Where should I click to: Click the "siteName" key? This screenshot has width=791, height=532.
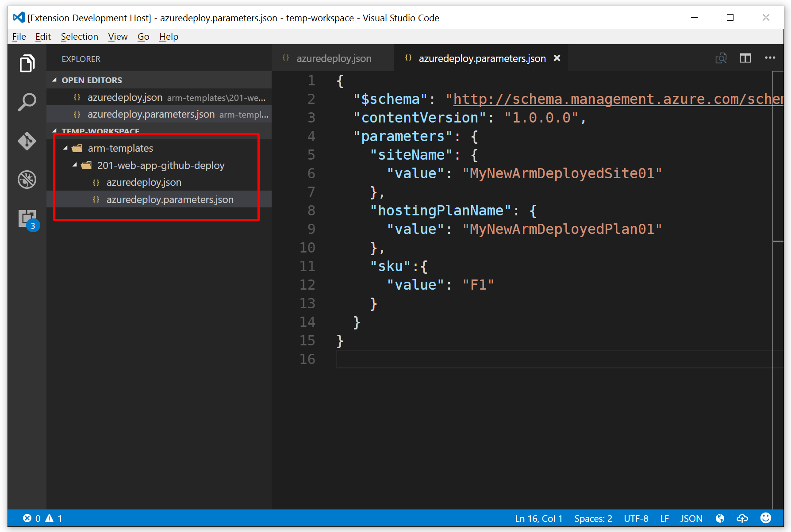411,155
